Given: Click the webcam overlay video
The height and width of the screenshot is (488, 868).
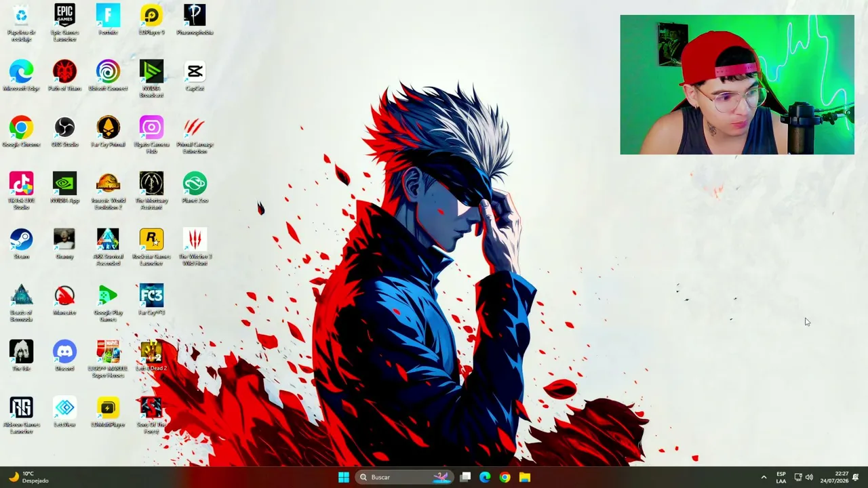Looking at the screenshot, I should coord(737,85).
